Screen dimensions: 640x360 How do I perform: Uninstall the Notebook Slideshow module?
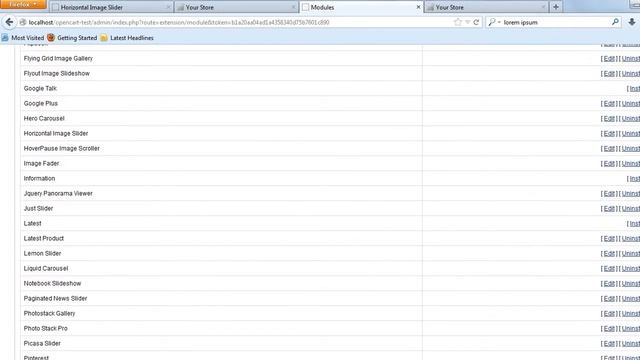[x=631, y=284]
